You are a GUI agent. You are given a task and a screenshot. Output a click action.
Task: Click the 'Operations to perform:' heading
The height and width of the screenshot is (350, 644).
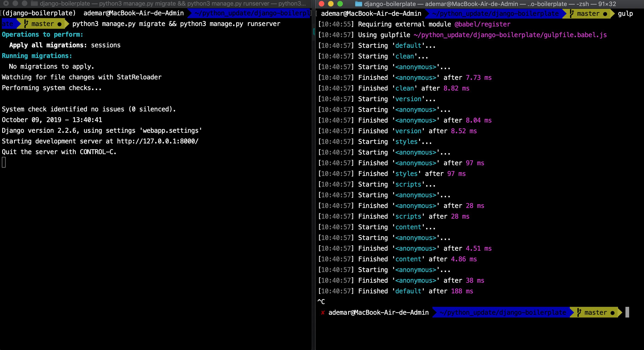coord(42,35)
